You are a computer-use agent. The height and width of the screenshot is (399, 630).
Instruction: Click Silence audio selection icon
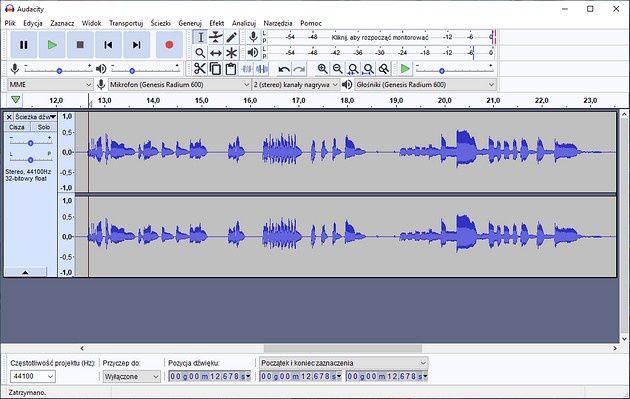262,69
